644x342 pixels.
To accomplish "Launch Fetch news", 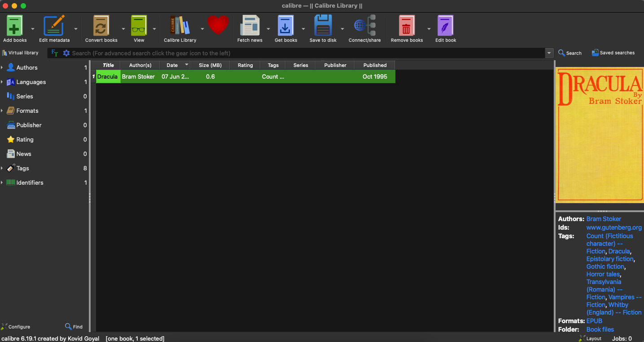I will point(250,25).
